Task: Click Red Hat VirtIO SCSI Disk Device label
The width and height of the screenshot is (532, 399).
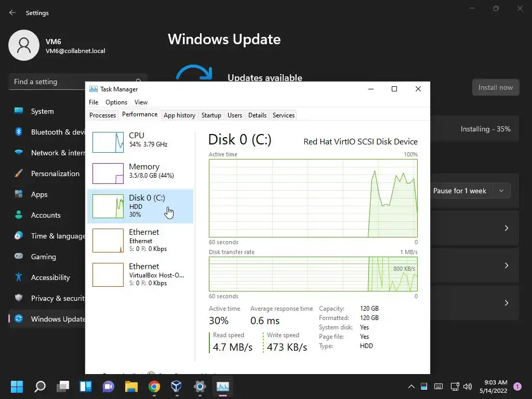Action: coord(361,141)
